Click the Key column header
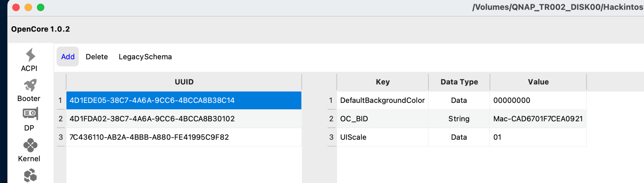The height and width of the screenshot is (183, 644). [x=382, y=82]
